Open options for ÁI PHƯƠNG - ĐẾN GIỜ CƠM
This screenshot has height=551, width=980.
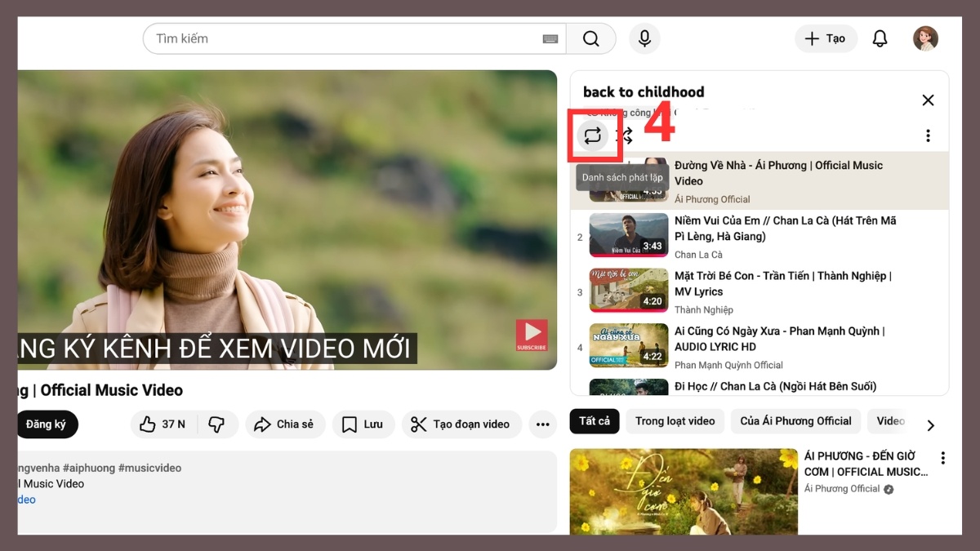click(943, 458)
